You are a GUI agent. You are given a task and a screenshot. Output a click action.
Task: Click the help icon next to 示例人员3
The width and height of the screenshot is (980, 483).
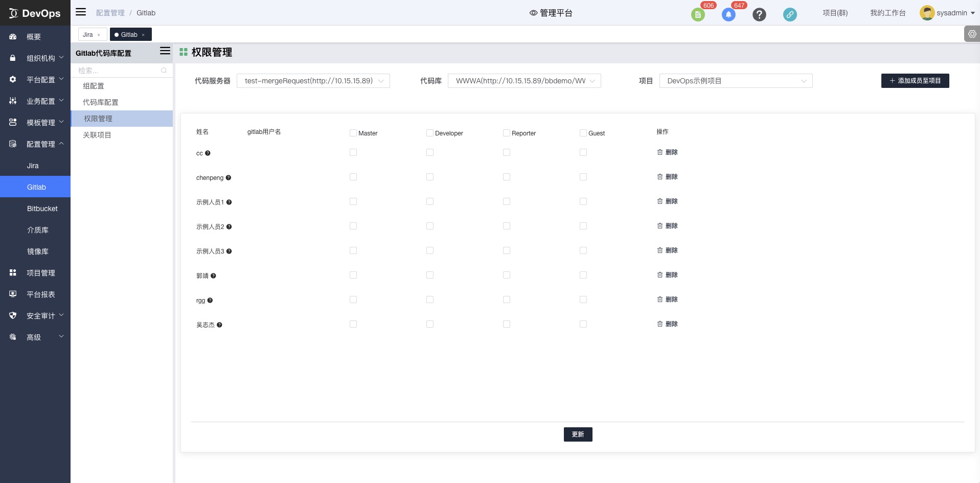[229, 251]
